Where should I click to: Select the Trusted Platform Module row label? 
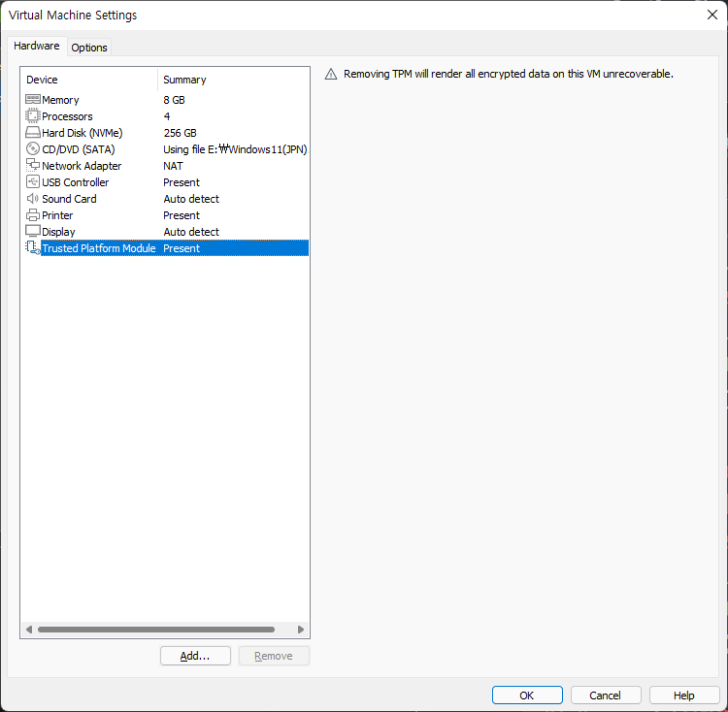tap(99, 248)
